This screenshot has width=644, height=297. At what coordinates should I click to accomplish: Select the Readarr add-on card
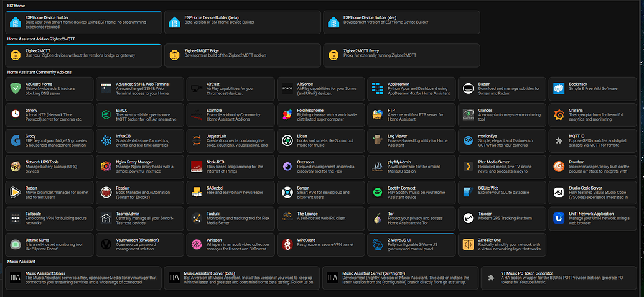(139, 193)
